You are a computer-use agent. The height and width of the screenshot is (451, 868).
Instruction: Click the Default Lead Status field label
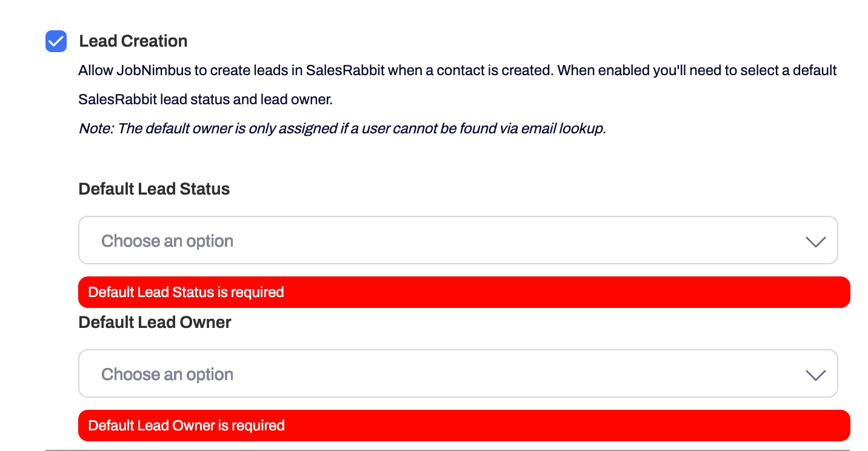[x=154, y=189]
